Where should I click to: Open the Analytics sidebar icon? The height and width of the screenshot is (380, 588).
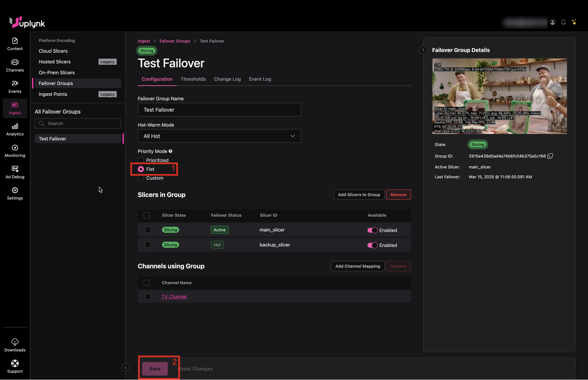15,129
